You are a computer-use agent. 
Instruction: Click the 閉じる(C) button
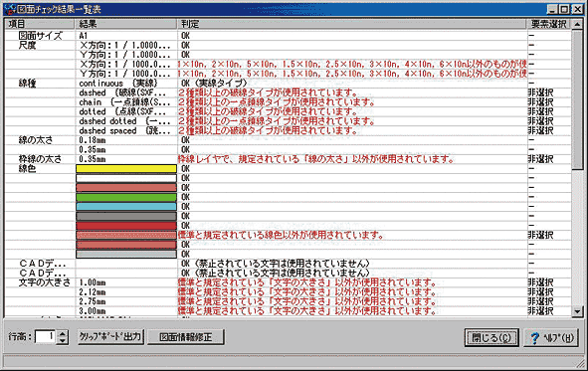click(491, 337)
